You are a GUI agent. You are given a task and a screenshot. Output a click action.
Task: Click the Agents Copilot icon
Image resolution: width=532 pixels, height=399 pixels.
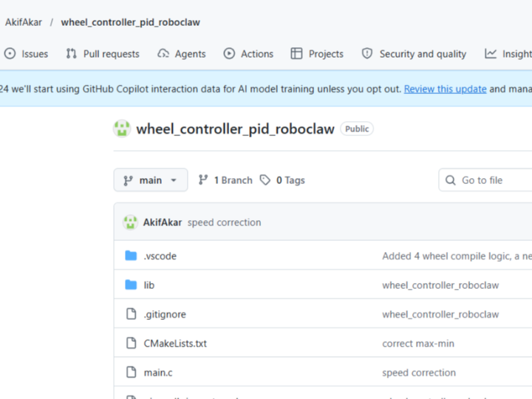pyautogui.click(x=163, y=54)
